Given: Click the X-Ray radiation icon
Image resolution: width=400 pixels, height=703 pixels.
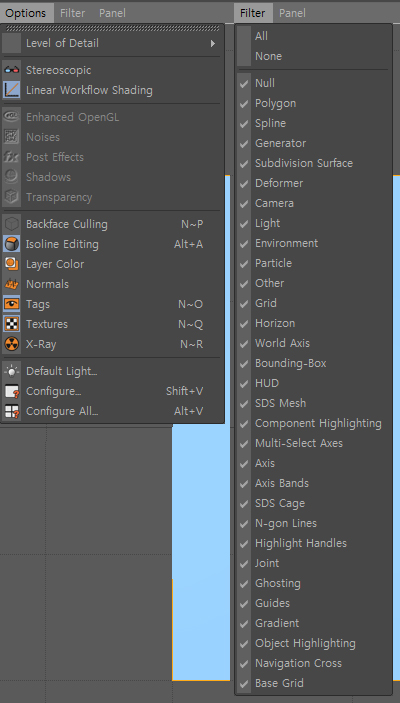Looking at the screenshot, I should click(x=11, y=344).
